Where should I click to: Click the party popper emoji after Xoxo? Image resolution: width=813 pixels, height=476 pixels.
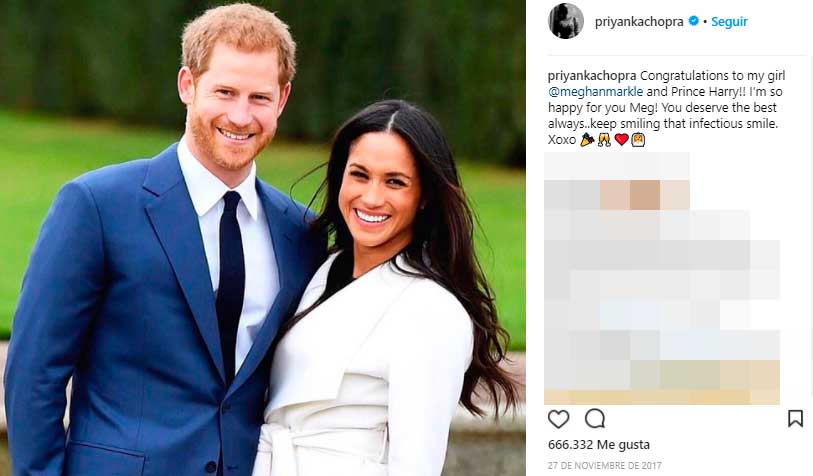tap(587, 139)
